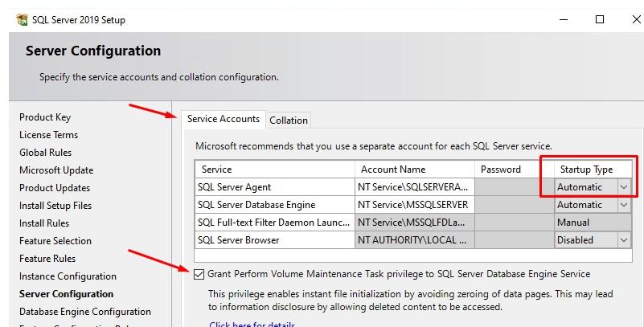Select Feature Selection step in sidebar
Viewport: 644px width, 327px height.
click(x=55, y=241)
